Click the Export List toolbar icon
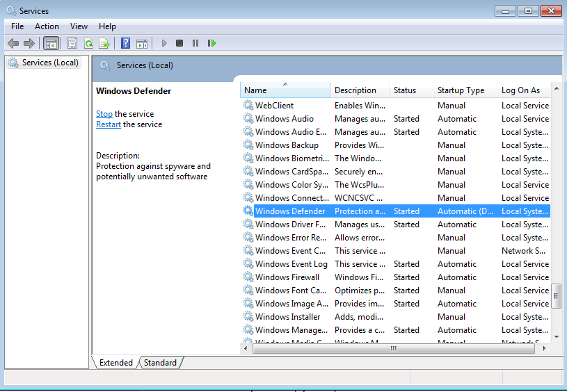 pos(104,43)
